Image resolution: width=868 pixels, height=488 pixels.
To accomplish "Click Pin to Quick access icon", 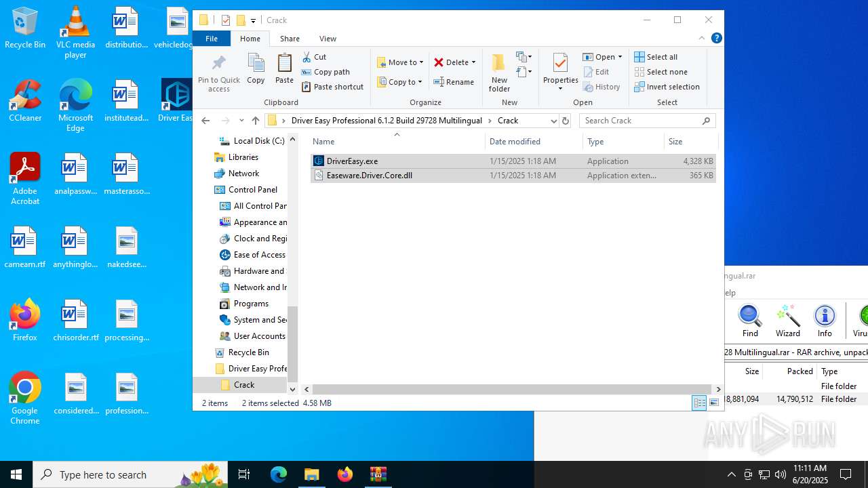I will 218,64.
